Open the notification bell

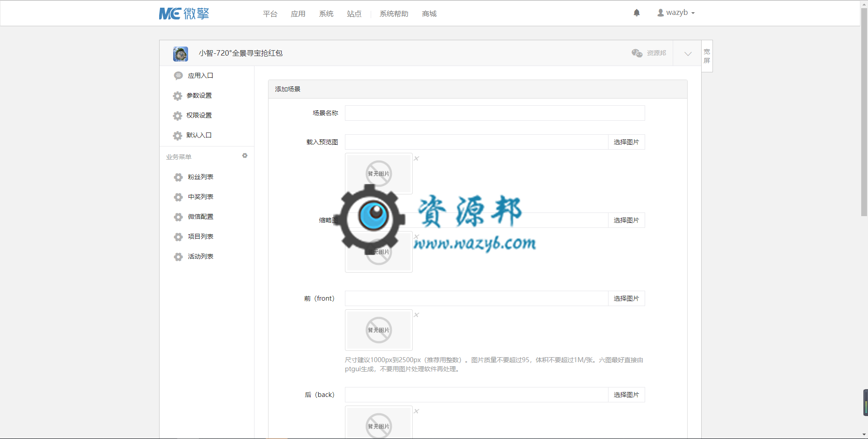[637, 13]
